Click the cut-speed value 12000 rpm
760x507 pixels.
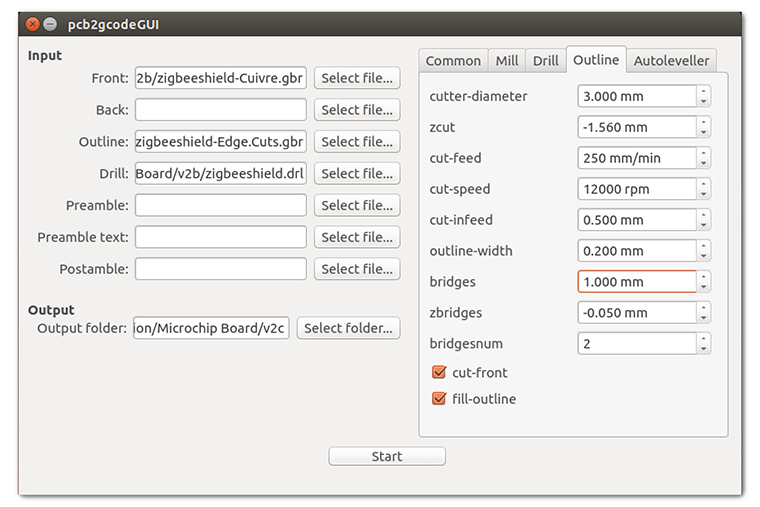pyautogui.click(x=637, y=189)
